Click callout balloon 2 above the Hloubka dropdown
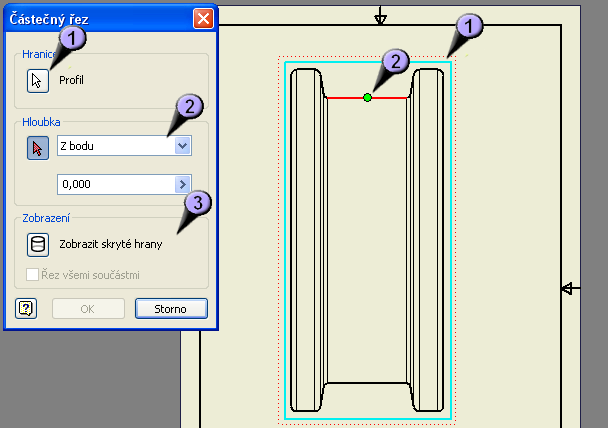608x428 pixels. (x=189, y=107)
